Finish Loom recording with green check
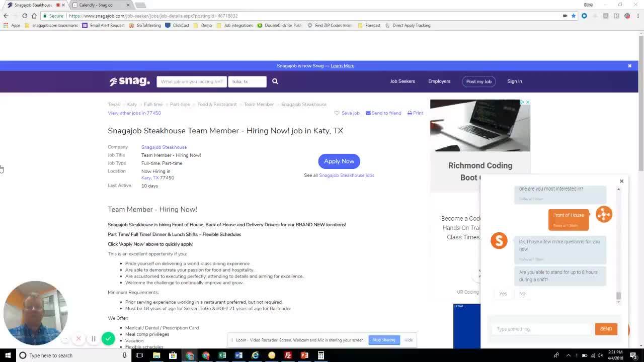Viewport: 644px width, 362px height. [108, 339]
